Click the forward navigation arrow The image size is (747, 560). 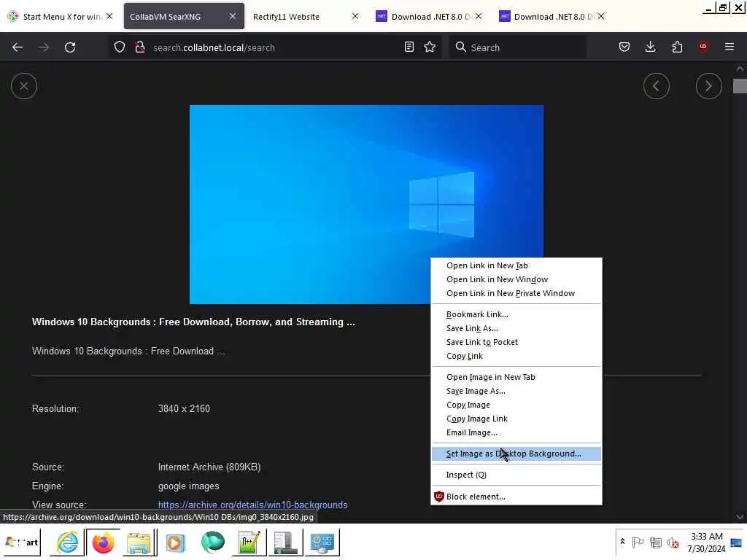(43, 47)
